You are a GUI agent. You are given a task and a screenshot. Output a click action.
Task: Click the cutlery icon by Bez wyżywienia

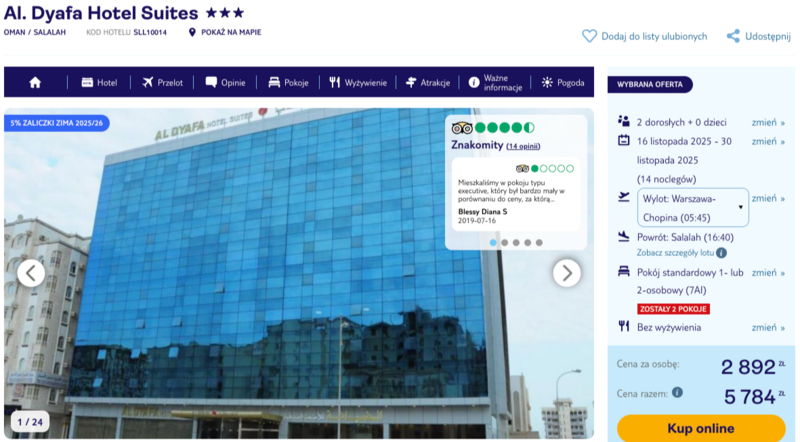(x=623, y=326)
